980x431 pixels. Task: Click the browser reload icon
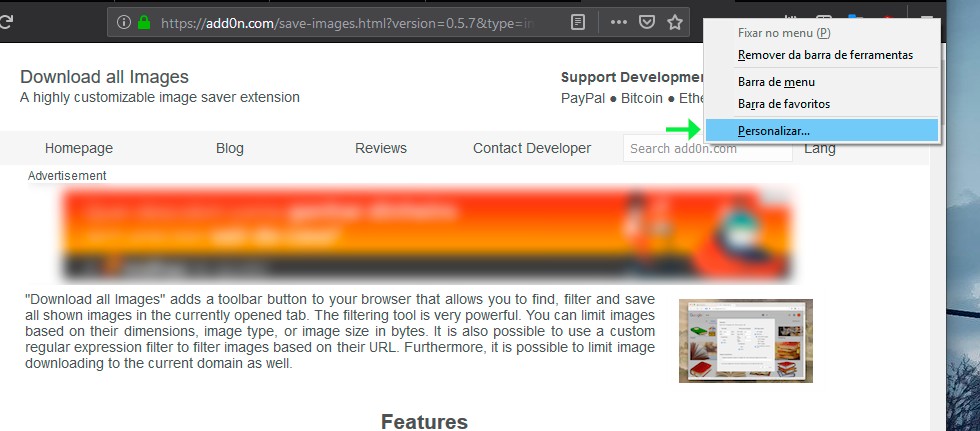click(x=5, y=22)
